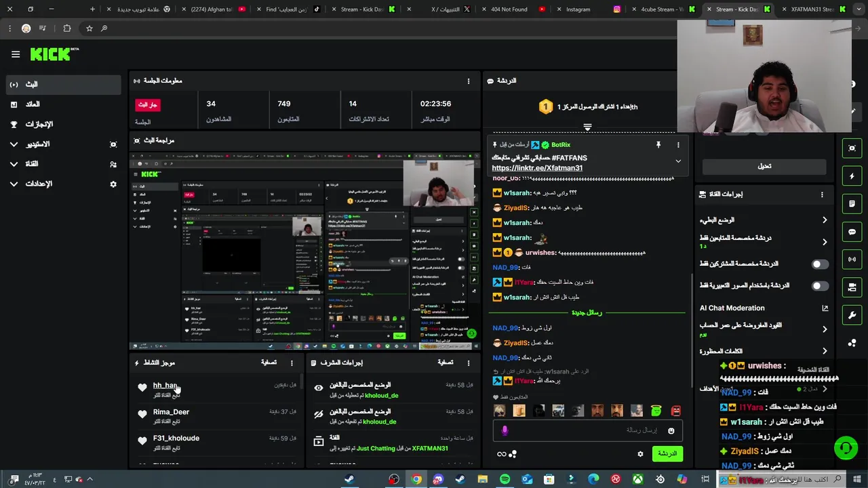This screenshot has width=868, height=488.
Task: Open the channel camera icon in right sidebar
Action: (852, 287)
